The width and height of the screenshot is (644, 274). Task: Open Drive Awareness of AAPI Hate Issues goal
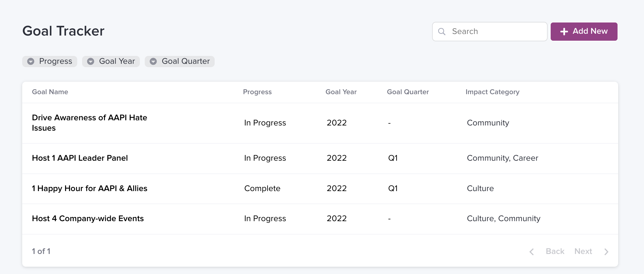[89, 123]
